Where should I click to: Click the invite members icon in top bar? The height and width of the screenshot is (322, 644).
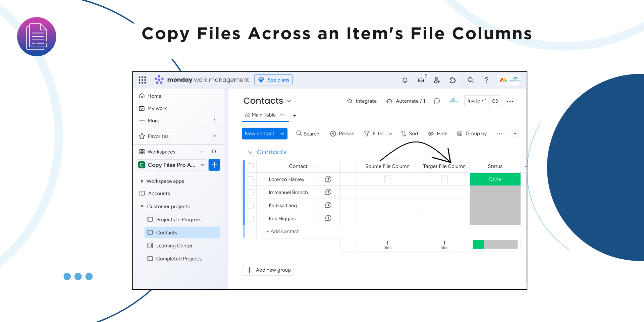[x=437, y=80]
